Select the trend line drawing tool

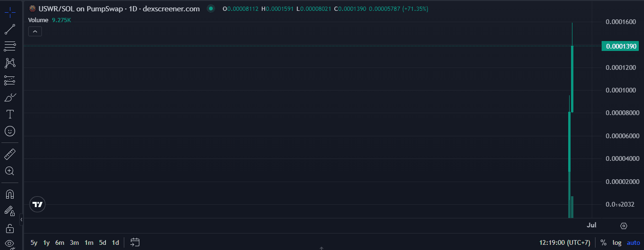coord(10,29)
